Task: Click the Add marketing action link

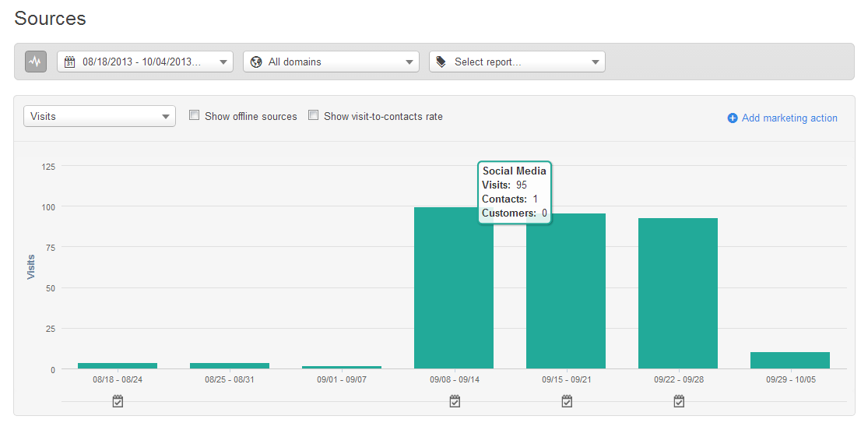Action: tap(789, 118)
